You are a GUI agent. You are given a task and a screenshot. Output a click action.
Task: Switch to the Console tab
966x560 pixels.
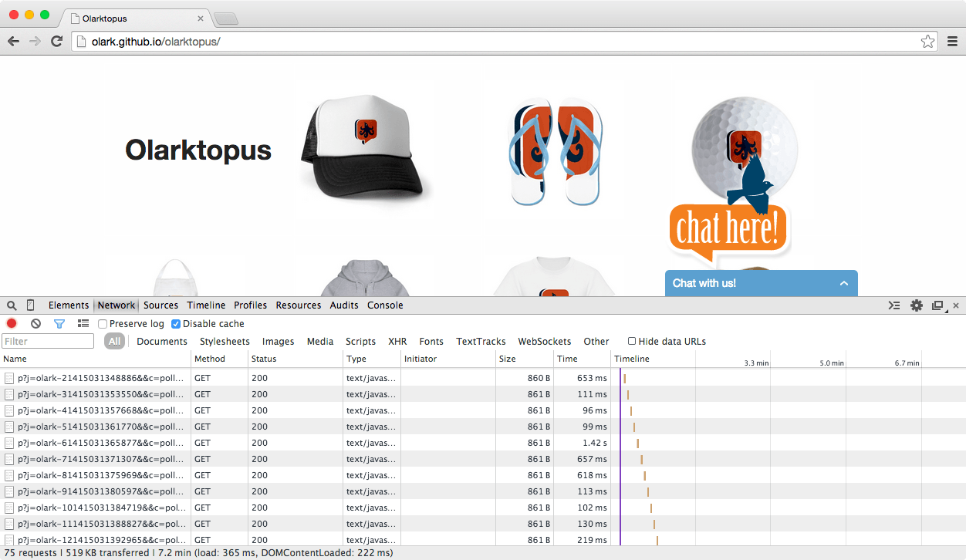[x=385, y=305]
